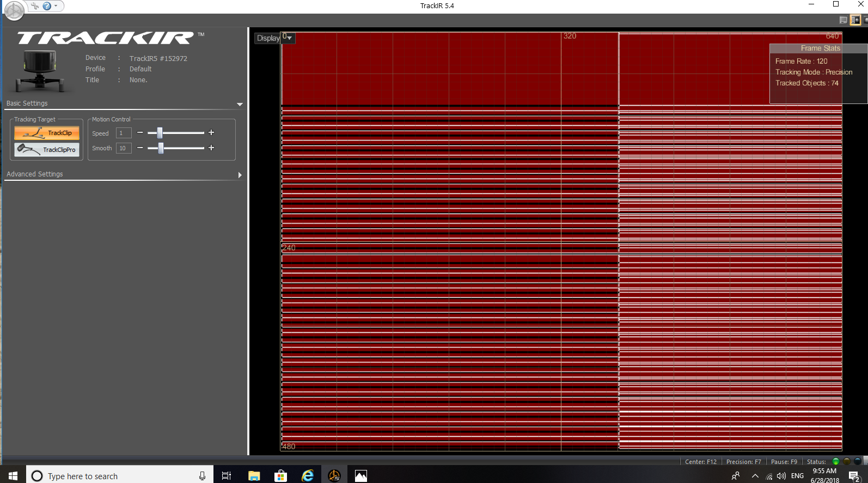Collapse the Basic Settings section arrow
The width and height of the screenshot is (868, 483).
pyautogui.click(x=240, y=104)
